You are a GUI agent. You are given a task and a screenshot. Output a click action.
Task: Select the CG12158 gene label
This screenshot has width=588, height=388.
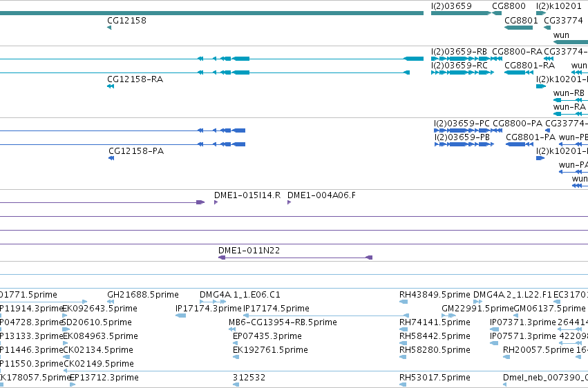pyautogui.click(x=126, y=21)
